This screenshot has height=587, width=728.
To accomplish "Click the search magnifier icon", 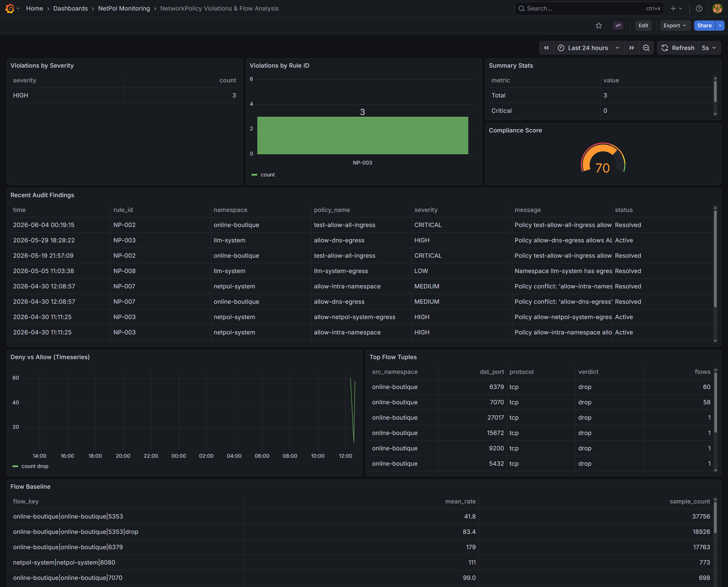I will [x=522, y=9].
